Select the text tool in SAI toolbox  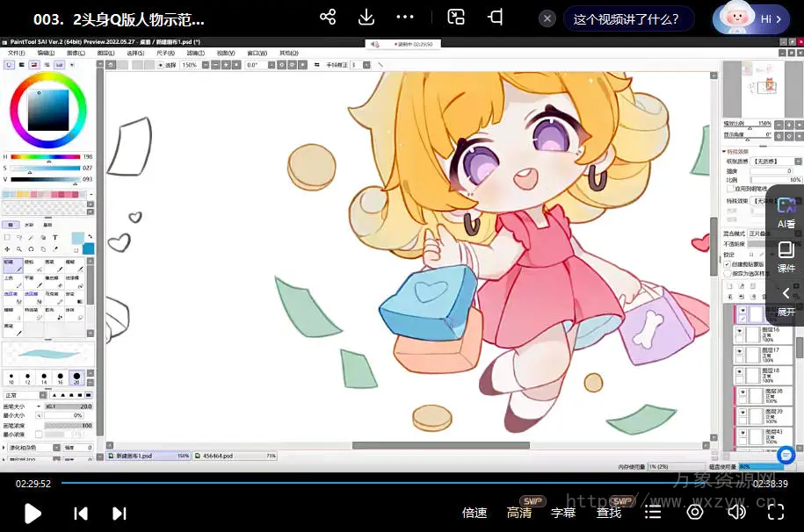coord(54,237)
